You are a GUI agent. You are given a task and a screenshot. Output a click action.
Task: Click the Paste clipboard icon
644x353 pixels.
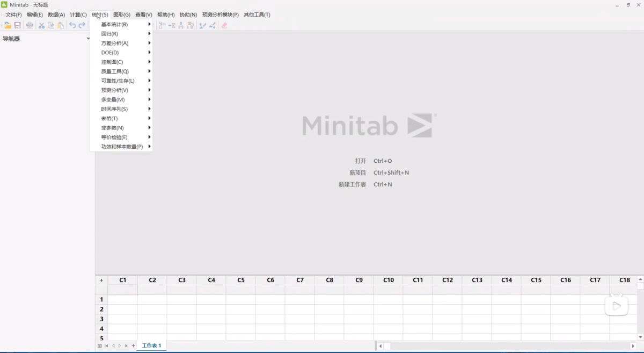(x=61, y=25)
